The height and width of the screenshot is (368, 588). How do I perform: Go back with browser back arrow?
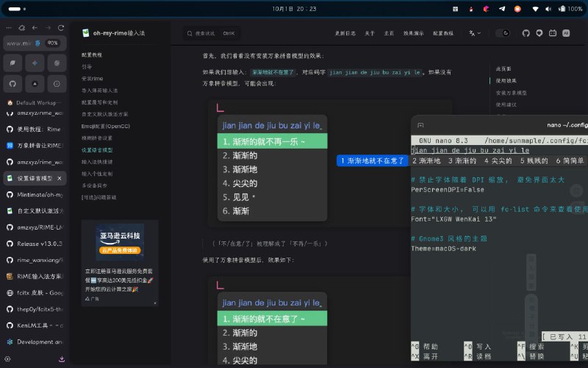pos(35,27)
